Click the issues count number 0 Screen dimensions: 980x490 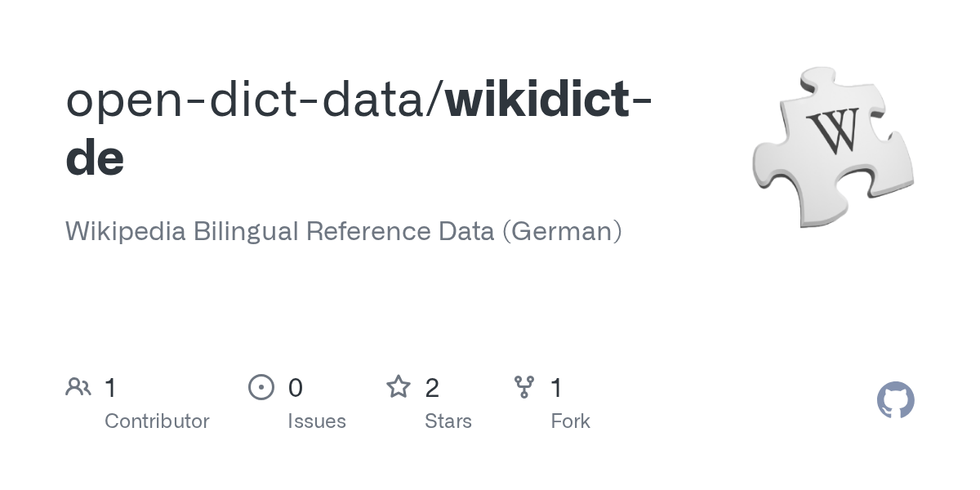pos(296,388)
